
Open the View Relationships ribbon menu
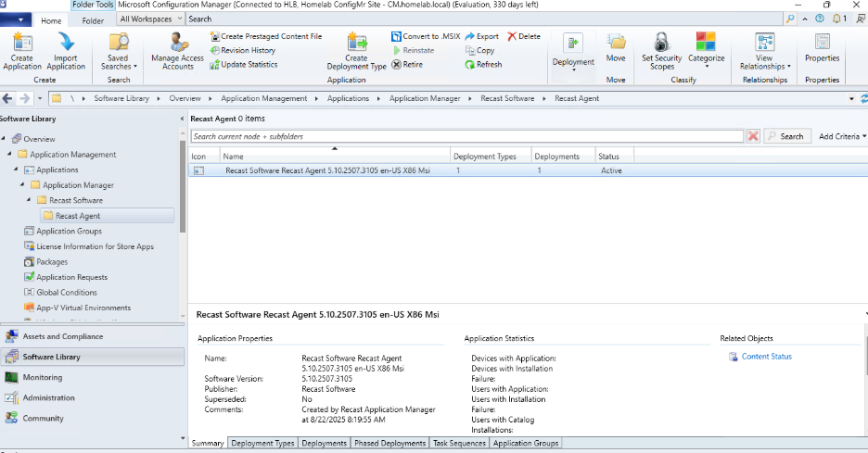tap(764, 52)
